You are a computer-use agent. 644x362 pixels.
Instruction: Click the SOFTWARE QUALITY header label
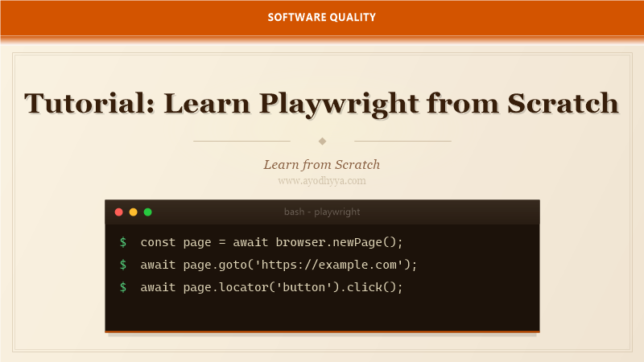(321, 17)
